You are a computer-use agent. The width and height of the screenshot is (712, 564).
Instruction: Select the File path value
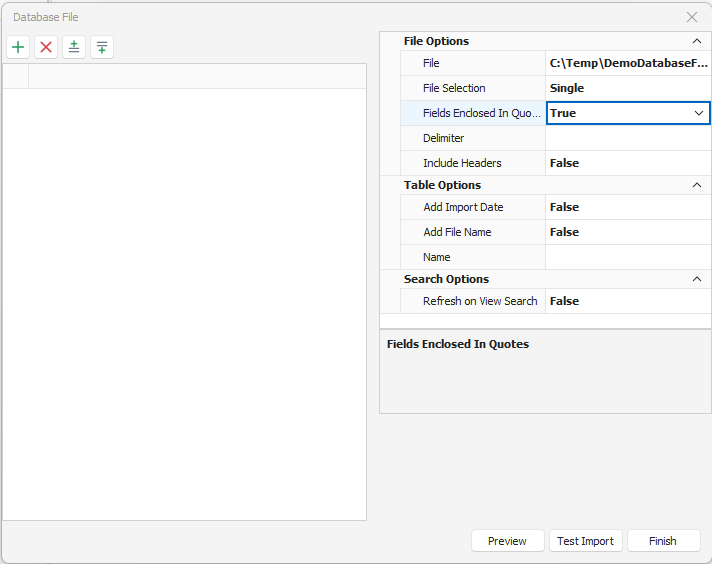coord(628,63)
